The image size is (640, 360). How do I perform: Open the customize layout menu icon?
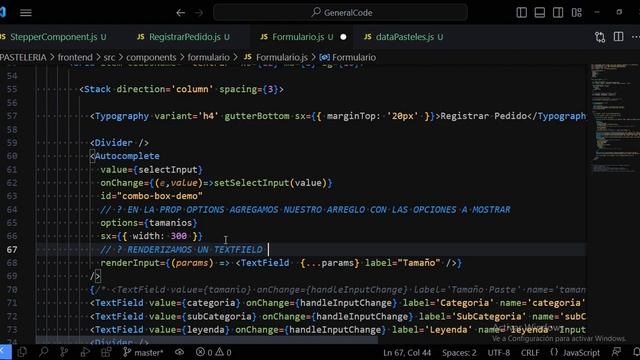[x=576, y=13]
